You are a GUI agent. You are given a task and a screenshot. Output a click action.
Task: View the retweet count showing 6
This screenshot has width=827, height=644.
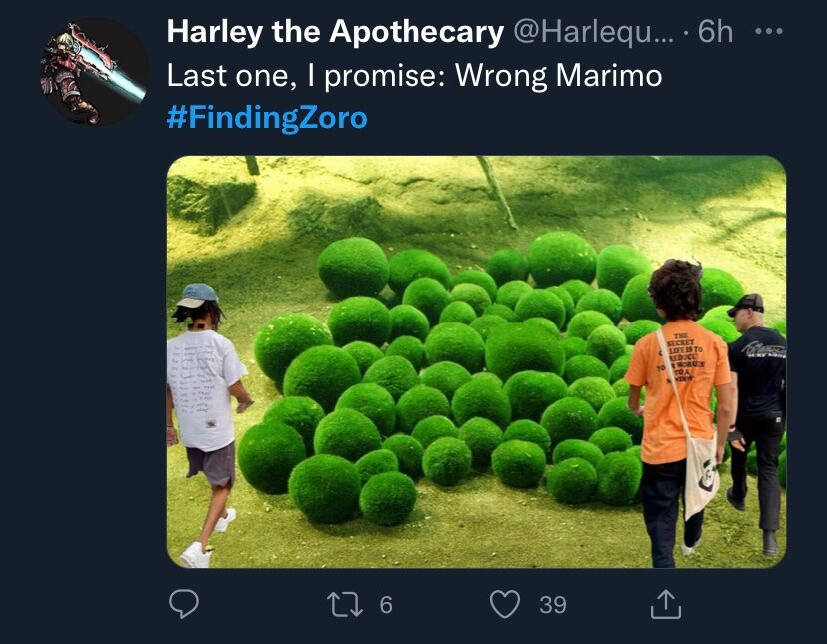[386, 604]
